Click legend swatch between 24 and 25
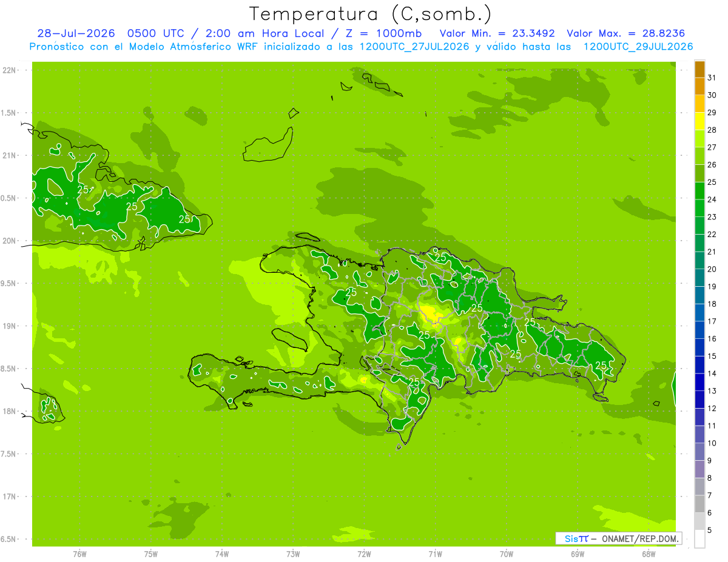 [699, 190]
